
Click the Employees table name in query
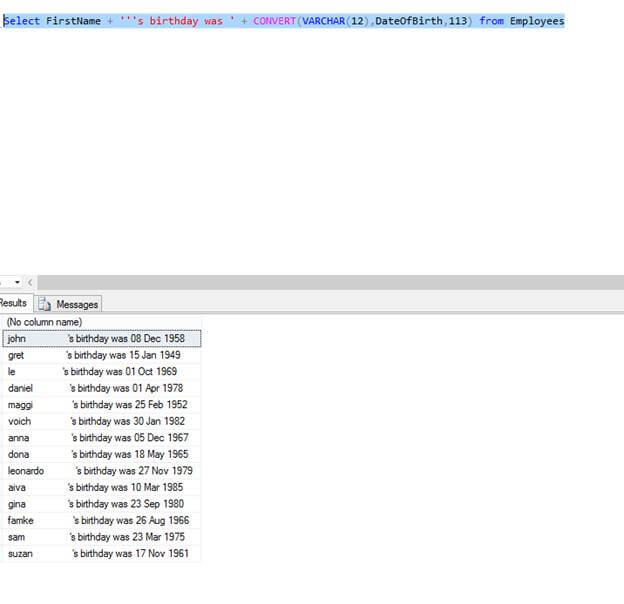[537, 21]
